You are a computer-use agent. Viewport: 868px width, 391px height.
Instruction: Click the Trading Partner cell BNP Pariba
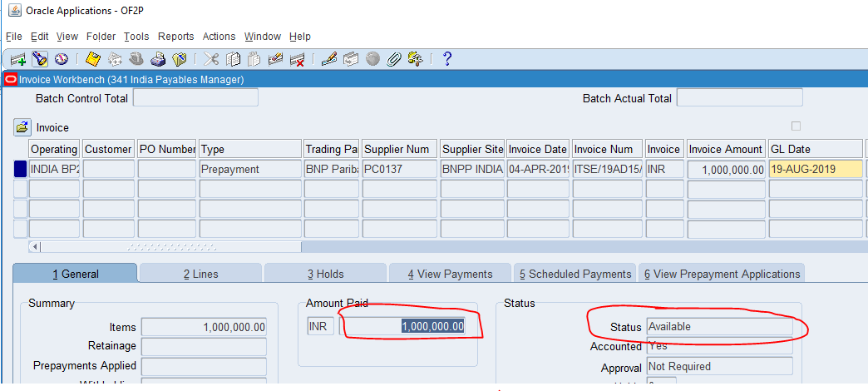tap(332, 170)
